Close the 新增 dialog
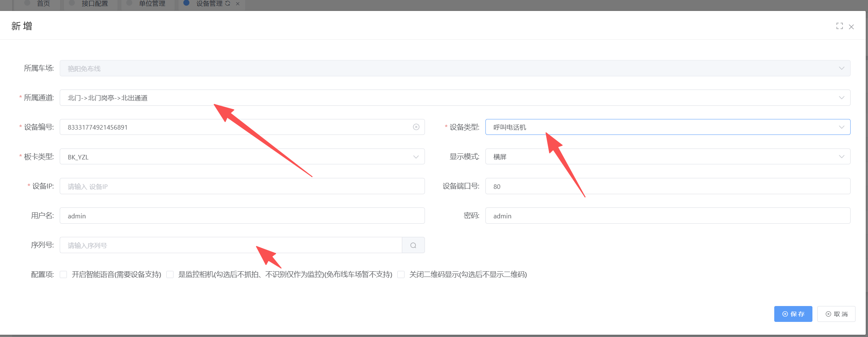868x337 pixels. [x=851, y=27]
